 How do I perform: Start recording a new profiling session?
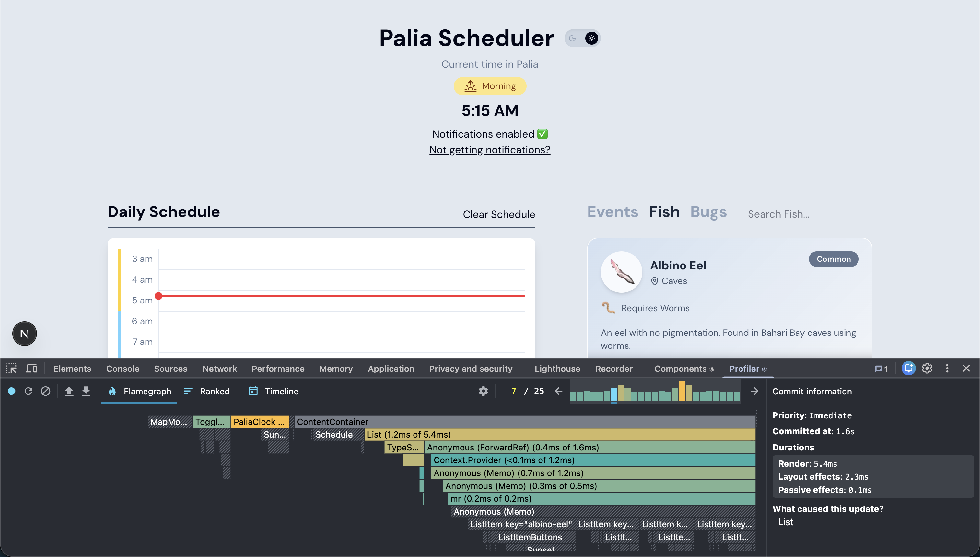click(x=12, y=391)
